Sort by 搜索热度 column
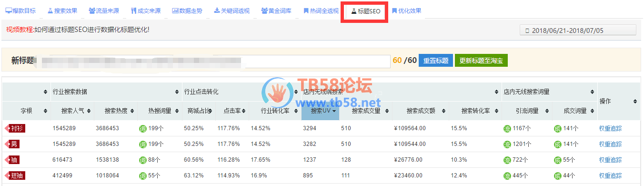This screenshot has width=644, height=186. (x=116, y=111)
